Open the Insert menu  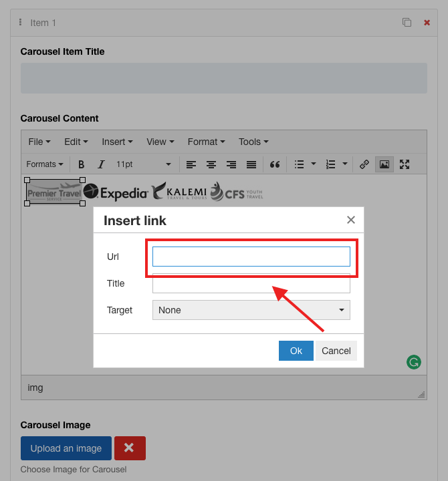pyautogui.click(x=117, y=142)
